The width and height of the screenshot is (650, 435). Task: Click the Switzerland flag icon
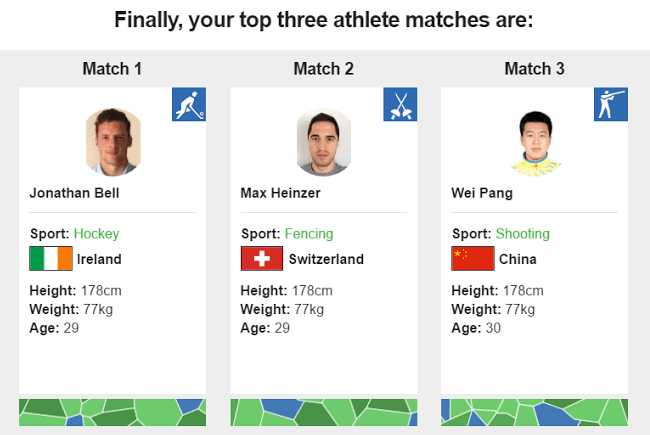262,259
